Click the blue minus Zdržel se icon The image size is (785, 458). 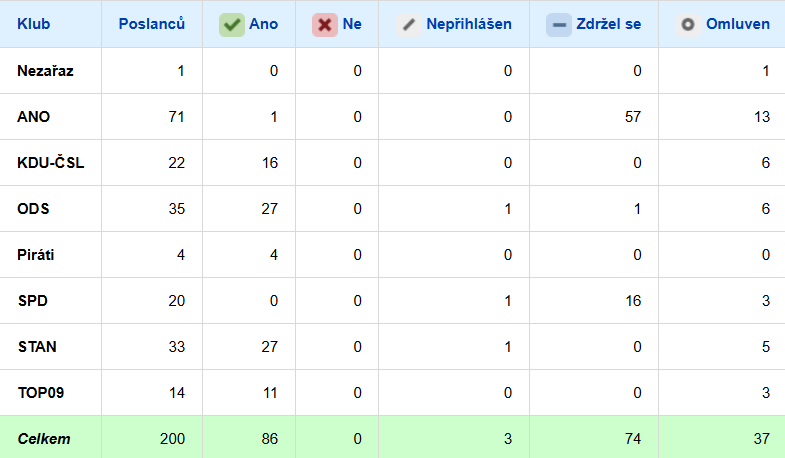559,25
